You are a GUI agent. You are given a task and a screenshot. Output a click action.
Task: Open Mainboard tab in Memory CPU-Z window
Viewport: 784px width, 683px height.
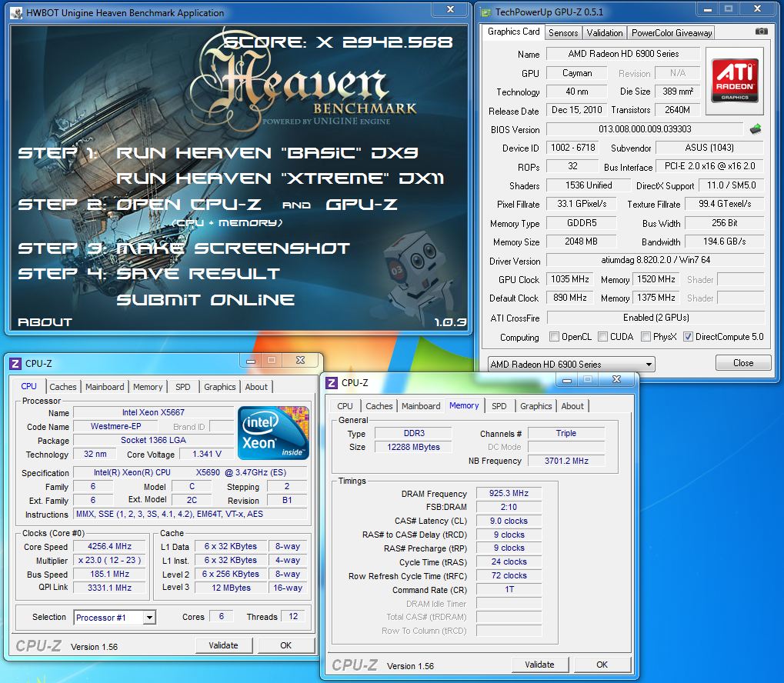tap(421, 407)
